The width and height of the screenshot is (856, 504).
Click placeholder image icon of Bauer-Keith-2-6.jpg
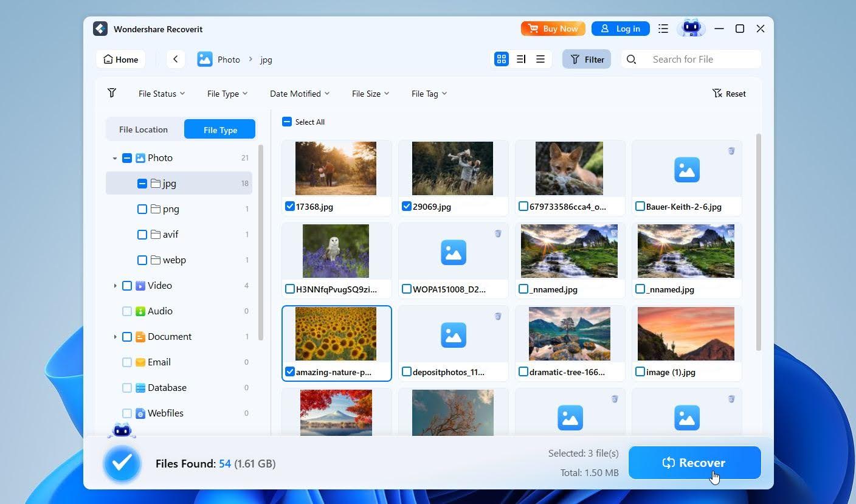click(687, 170)
